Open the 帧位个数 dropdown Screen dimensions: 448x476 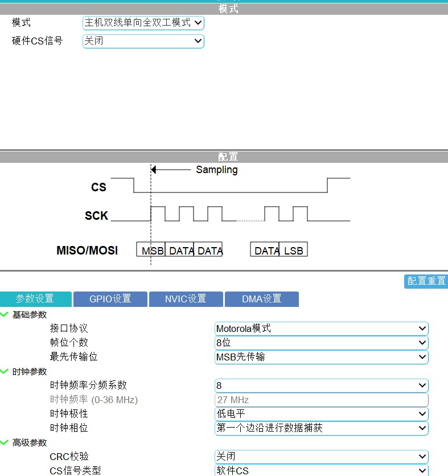click(321, 343)
